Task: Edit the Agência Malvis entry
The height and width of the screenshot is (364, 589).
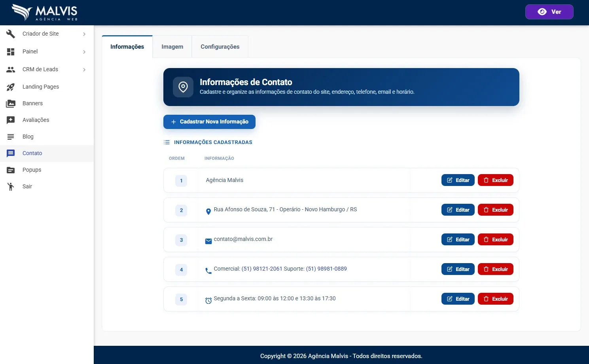Action: click(458, 180)
